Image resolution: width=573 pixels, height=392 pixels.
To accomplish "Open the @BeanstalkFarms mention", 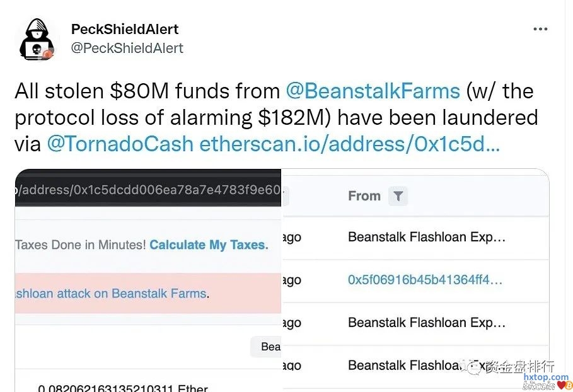I will coord(373,91).
